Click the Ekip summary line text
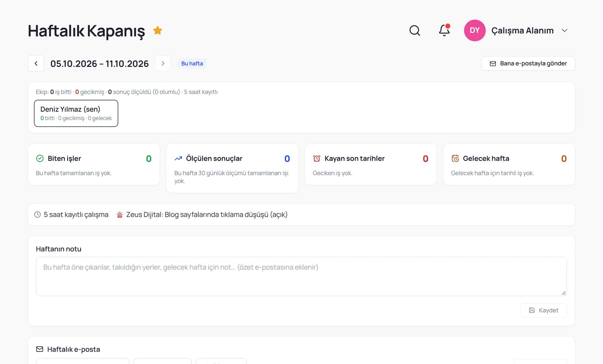603x364 pixels. (127, 92)
